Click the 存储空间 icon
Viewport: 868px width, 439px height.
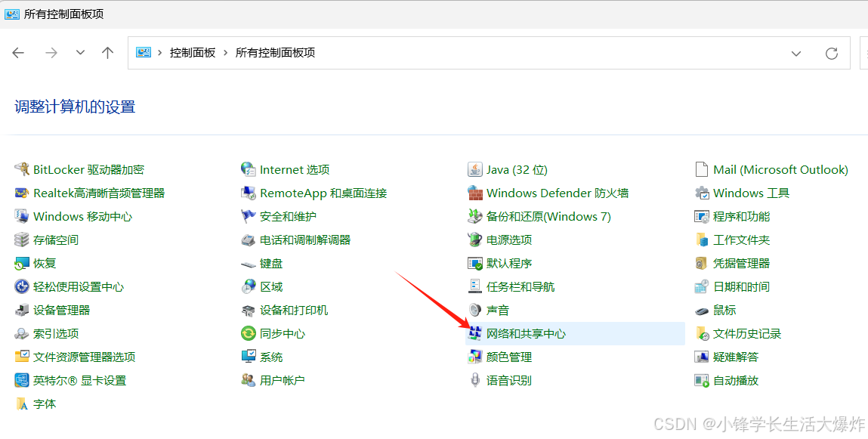tap(22, 240)
